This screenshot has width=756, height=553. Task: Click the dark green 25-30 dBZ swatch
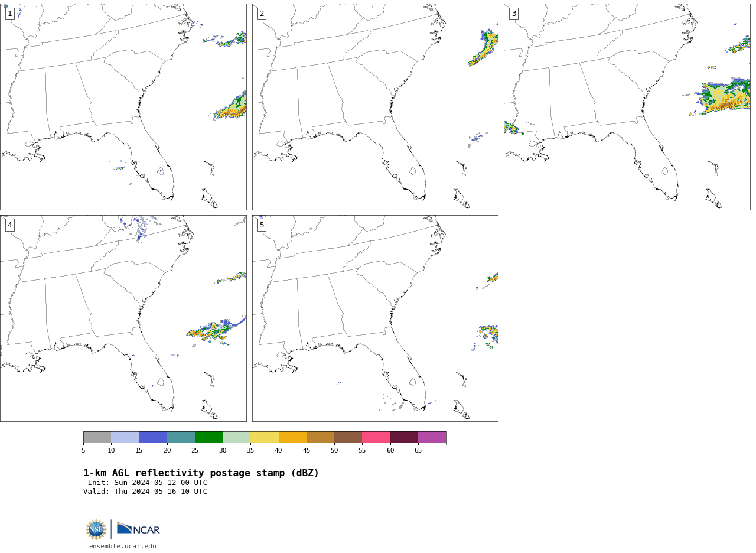208,437
